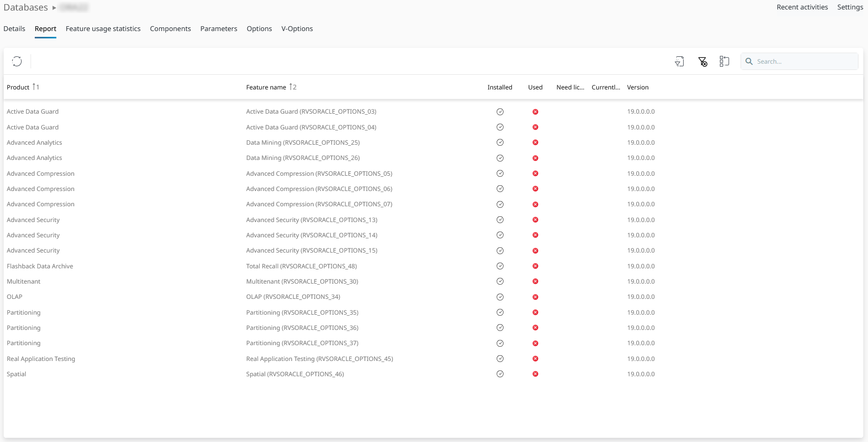Click Installed checkmark for Multitenant row
Image resolution: width=868 pixels, height=442 pixels.
click(x=500, y=282)
